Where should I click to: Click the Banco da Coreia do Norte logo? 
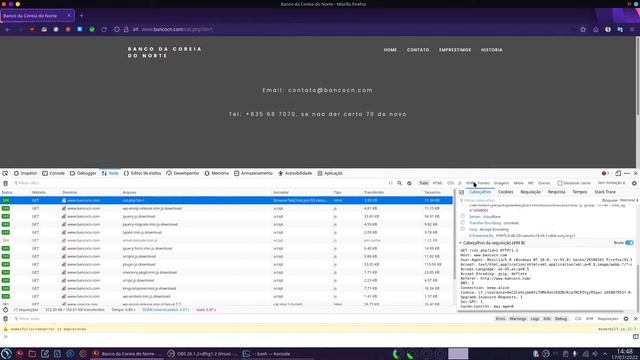[x=165, y=52]
